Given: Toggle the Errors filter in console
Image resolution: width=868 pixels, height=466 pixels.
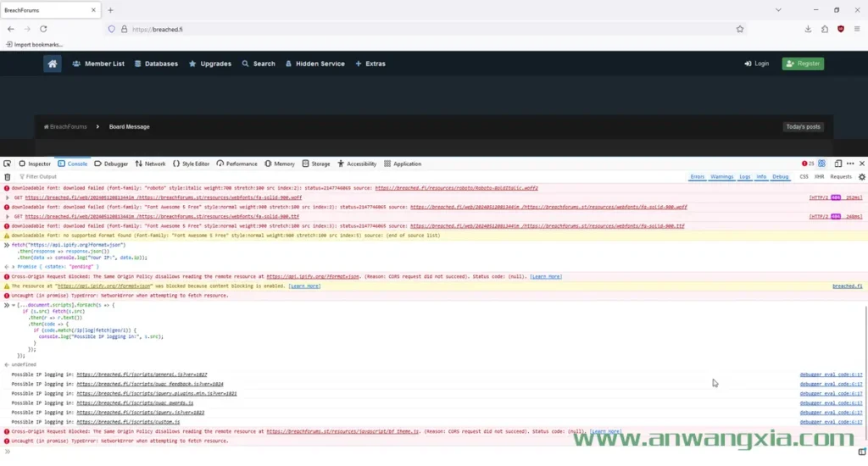Looking at the screenshot, I should tap(697, 177).
